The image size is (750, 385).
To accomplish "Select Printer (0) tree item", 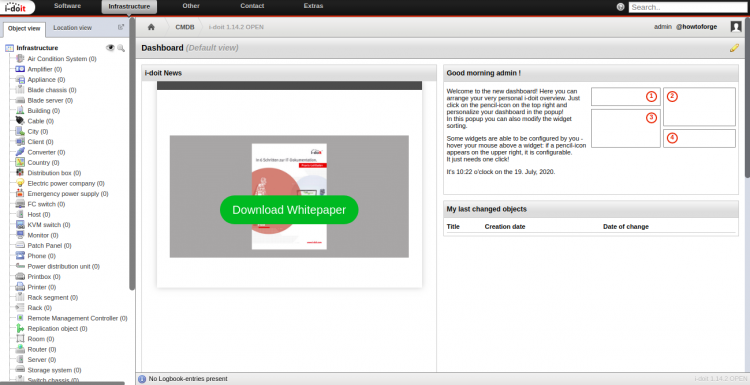I will (42, 287).
